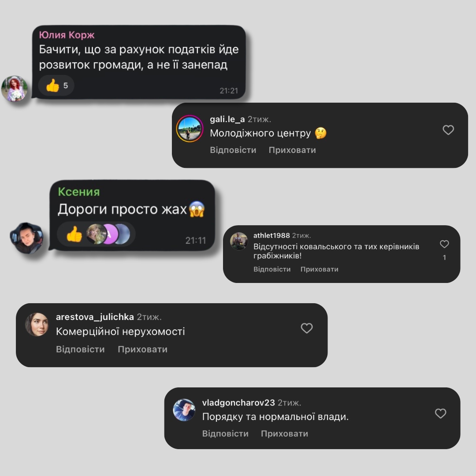
Task: Like the gali.le_a comment with heart
Action: pos(448,130)
